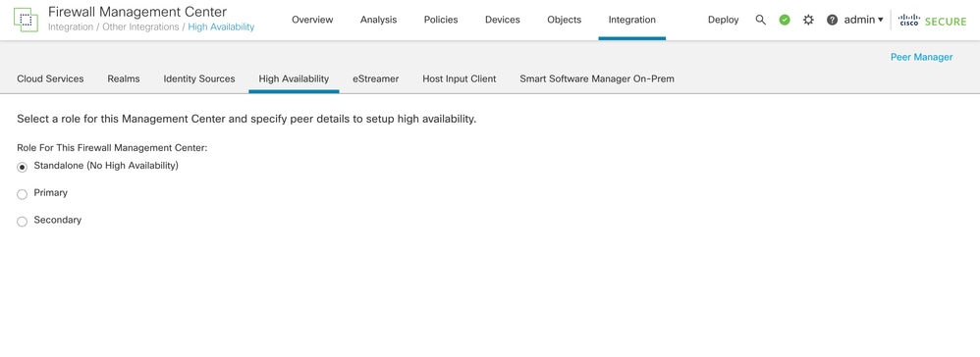Open the Smart Software Manager On-Prem tab
The width and height of the screenshot is (980, 357).
pos(597,79)
